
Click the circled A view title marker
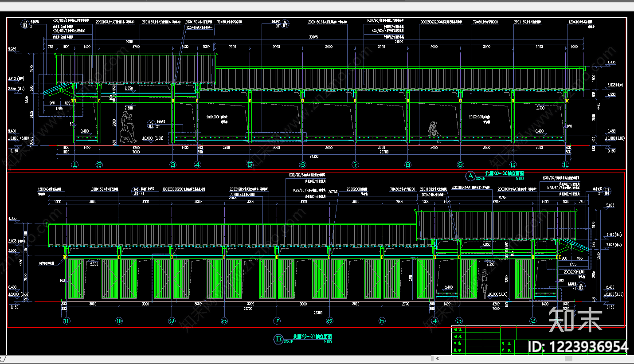pos(470,176)
